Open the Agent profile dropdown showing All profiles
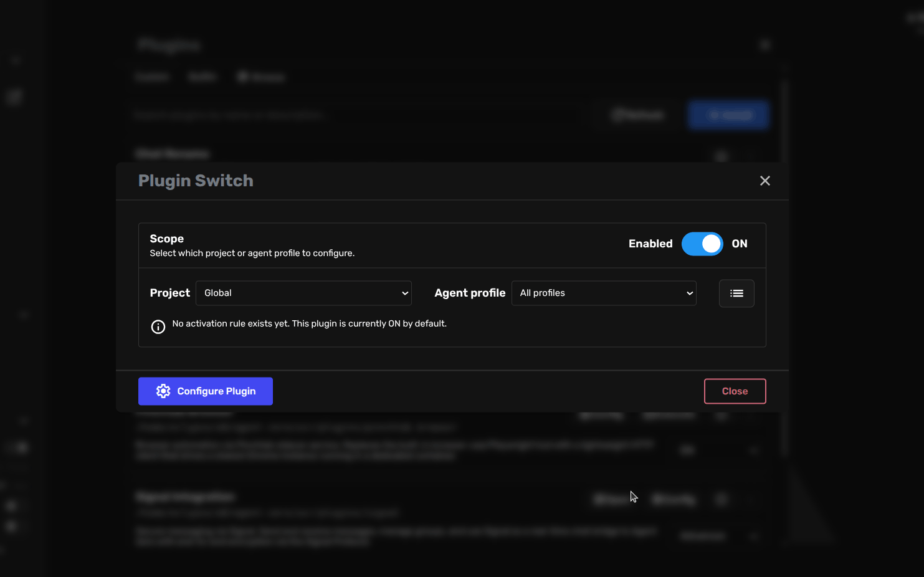This screenshot has height=577, width=924. click(603, 293)
